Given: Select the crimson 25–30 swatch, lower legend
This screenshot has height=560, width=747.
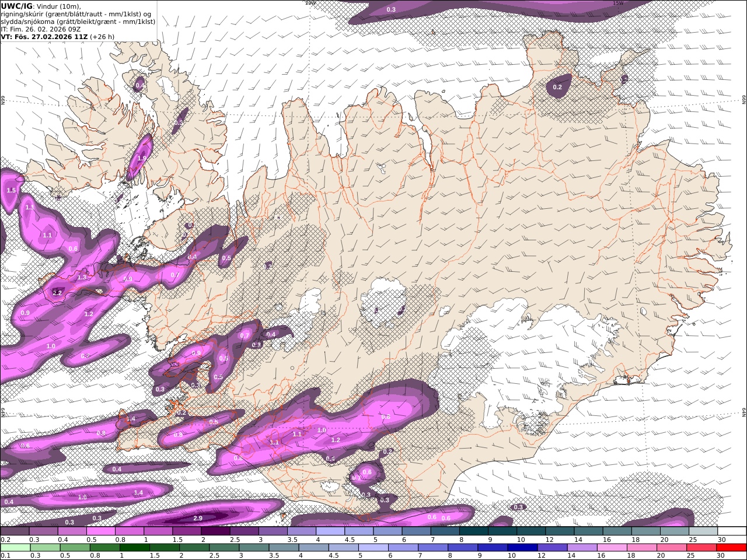Looking at the screenshot, I should 701,548.
